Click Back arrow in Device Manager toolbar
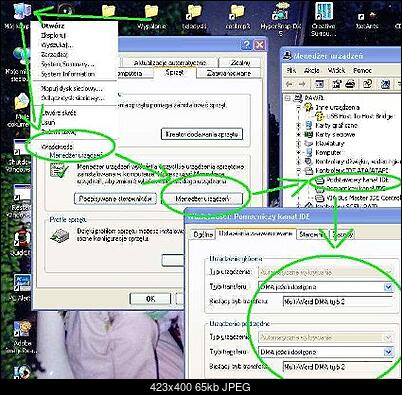 290,84
